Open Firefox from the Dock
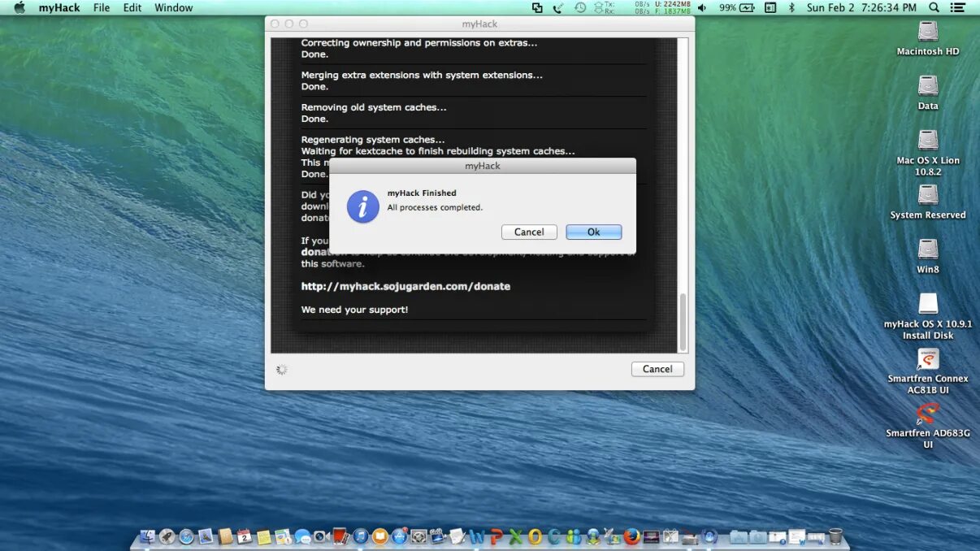This screenshot has width=980, height=551. [x=631, y=536]
